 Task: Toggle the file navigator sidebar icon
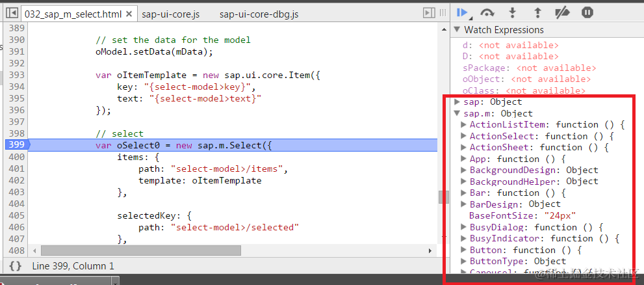click(x=12, y=14)
